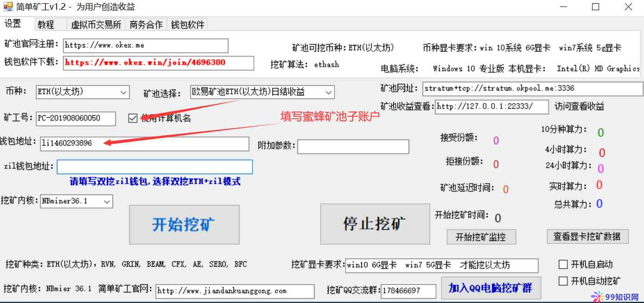Click the zil钱包地址 input field

(155, 167)
